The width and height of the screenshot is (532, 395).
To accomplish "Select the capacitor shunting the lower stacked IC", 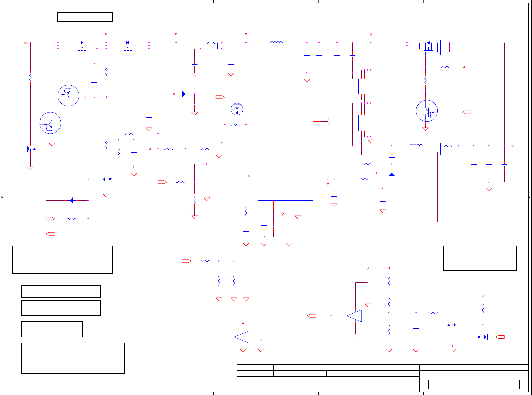I will tap(389, 123).
